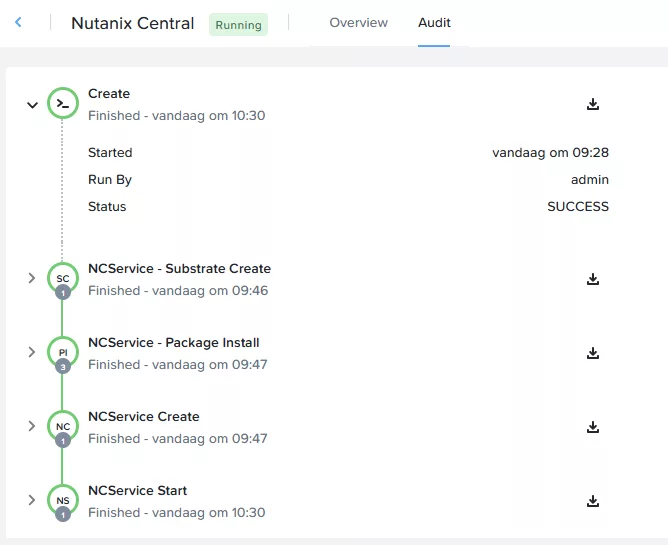Download the Package Install log
This screenshot has width=668, height=545.
(593, 353)
